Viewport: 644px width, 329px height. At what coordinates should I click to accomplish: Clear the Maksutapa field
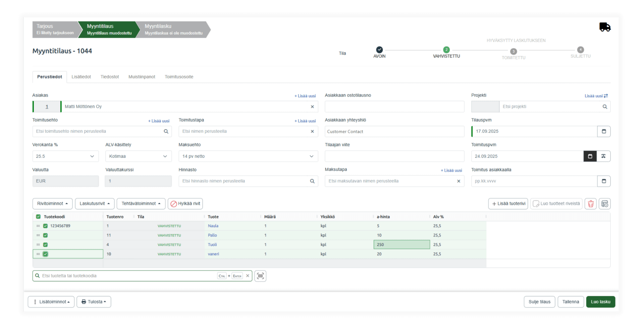point(459,181)
